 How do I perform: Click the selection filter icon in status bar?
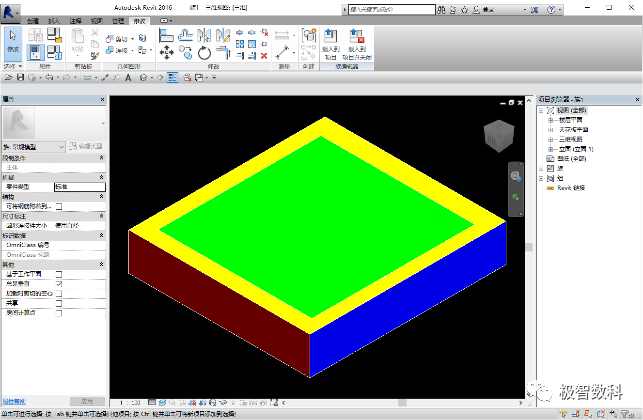pyautogui.click(x=627, y=414)
